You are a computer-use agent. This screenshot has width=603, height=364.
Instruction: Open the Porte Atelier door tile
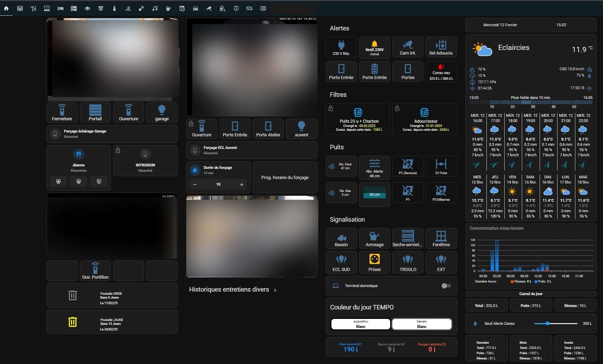point(268,128)
